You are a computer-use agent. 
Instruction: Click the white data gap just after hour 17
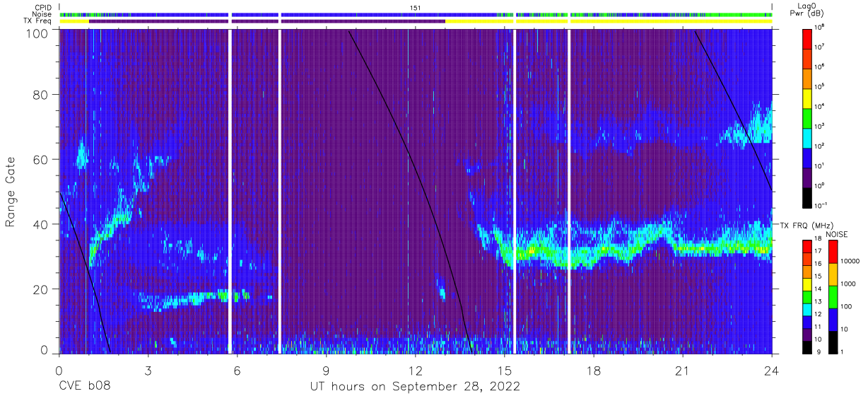pyautogui.click(x=569, y=191)
